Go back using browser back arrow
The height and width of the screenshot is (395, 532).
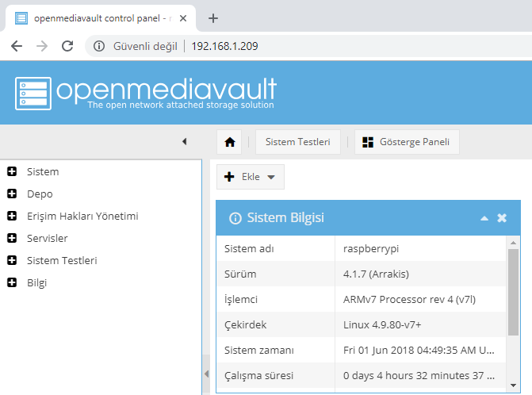[17, 46]
